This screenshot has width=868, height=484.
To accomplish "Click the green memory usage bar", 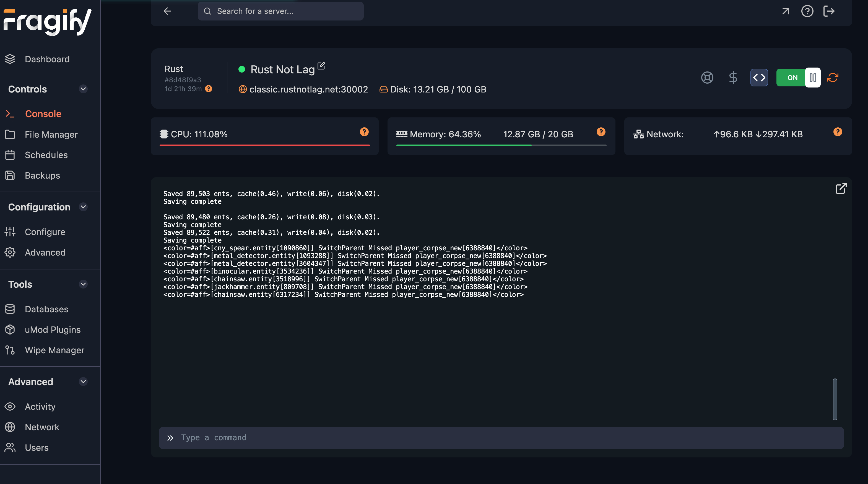I will [464, 146].
